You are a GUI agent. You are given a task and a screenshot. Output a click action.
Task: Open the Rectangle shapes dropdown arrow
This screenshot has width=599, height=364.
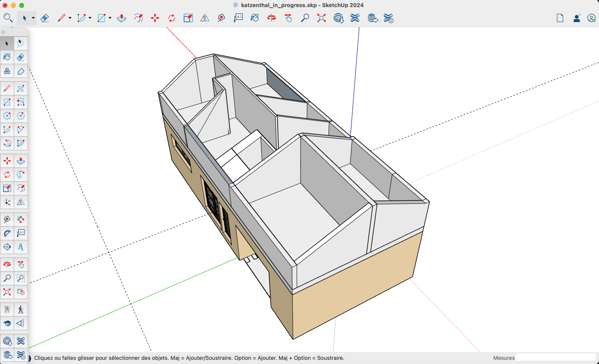pos(110,18)
